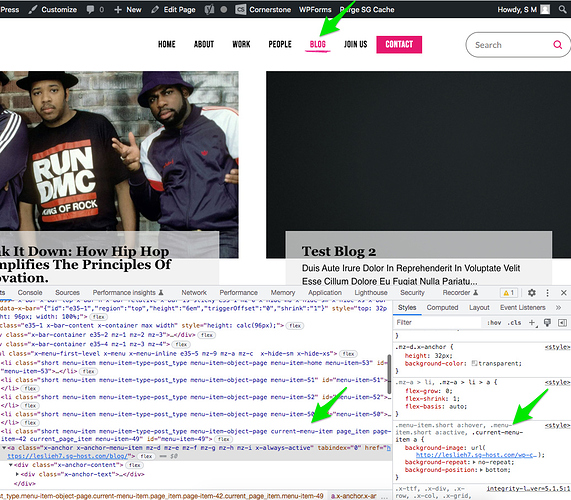571x500 pixels.
Task: Toggle the computed styles sidebar icon
Action: click(562, 323)
